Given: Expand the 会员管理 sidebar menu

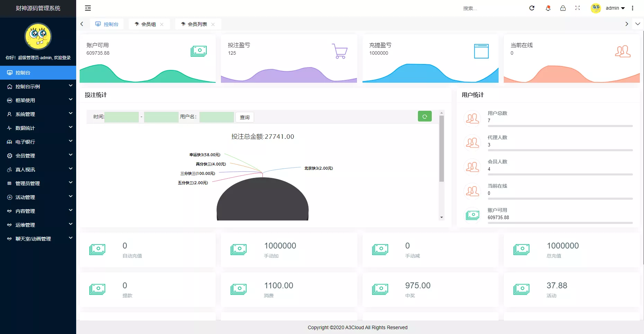Looking at the screenshot, I should tap(38, 155).
